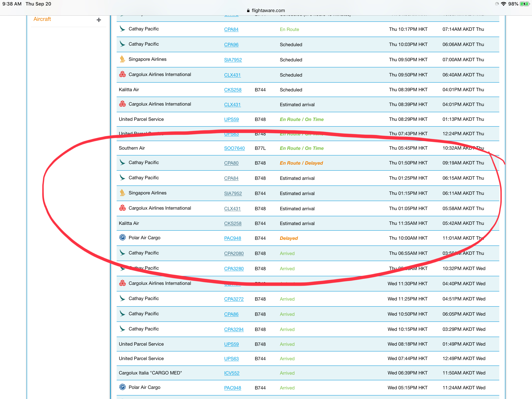Click Polar Air Cargo logo in Arrived row
This screenshot has height=399, width=532.
122,387
